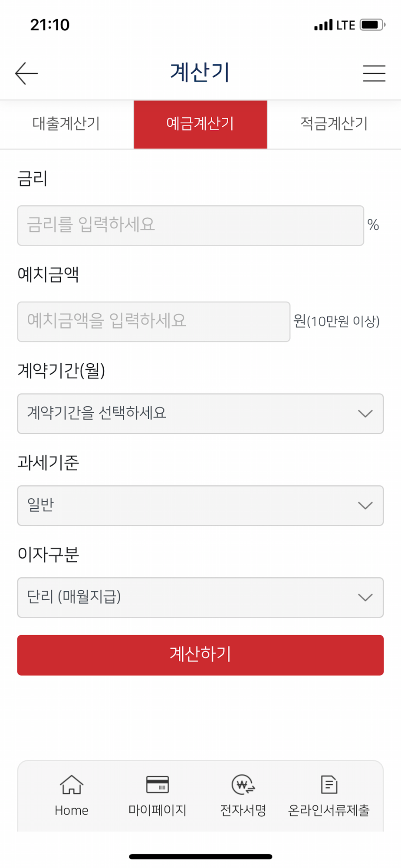The width and height of the screenshot is (401, 868).
Task: Expand the 계약기간 dropdown
Action: coord(200,414)
